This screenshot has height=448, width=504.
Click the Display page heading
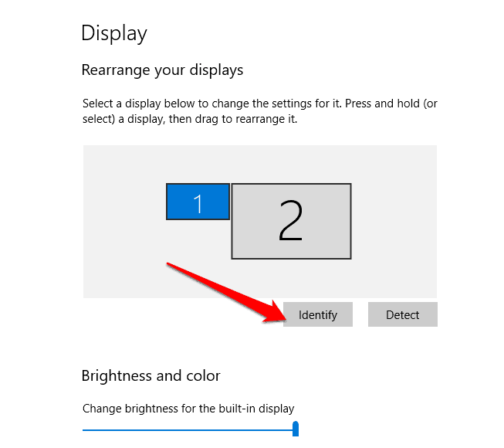(114, 33)
